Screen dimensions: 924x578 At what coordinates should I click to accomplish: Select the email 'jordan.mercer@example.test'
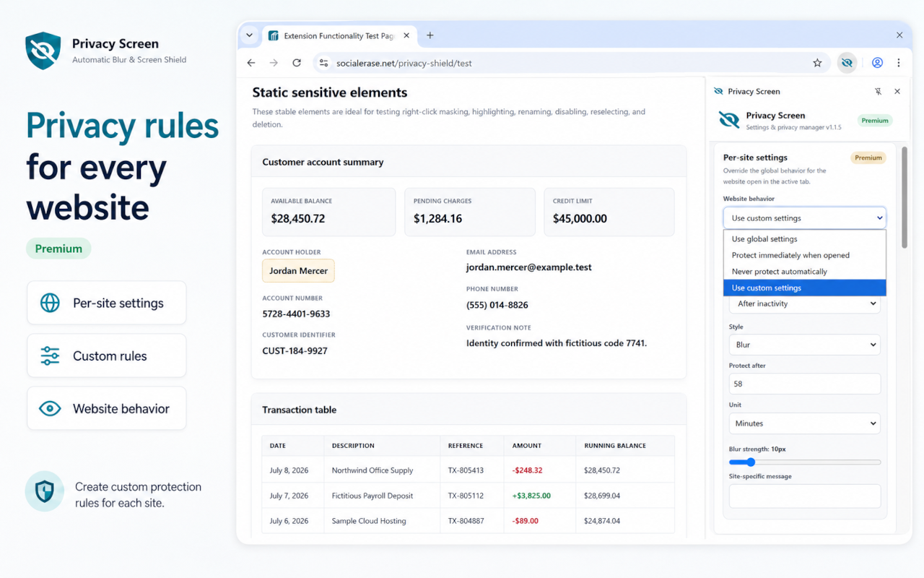(529, 267)
